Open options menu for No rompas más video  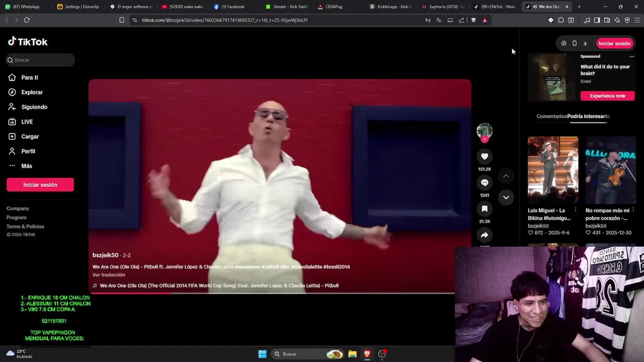click(x=633, y=210)
